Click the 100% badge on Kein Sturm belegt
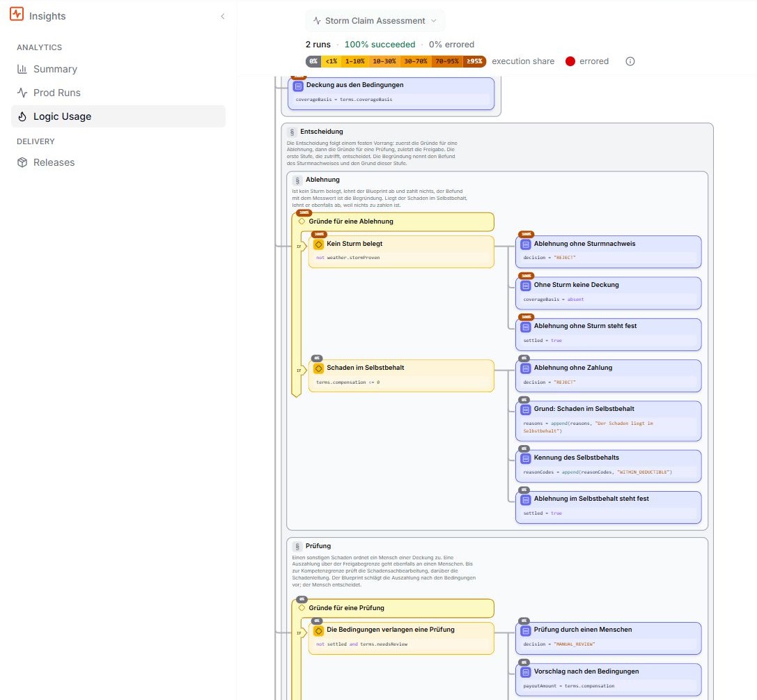 click(x=319, y=234)
